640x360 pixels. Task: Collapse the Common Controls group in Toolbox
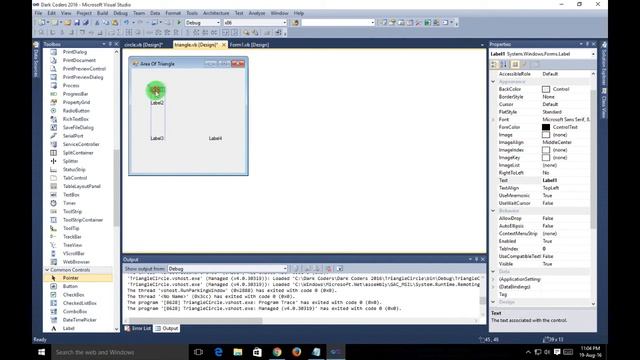point(47,270)
